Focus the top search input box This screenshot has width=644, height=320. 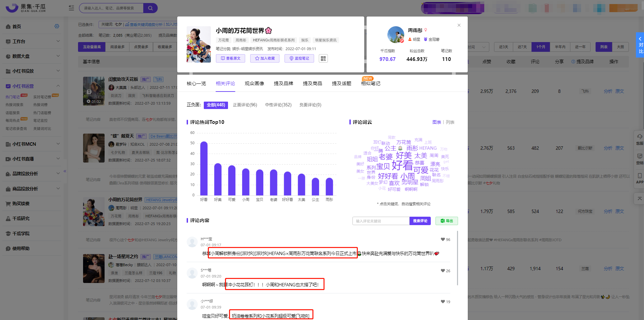pos(111,8)
